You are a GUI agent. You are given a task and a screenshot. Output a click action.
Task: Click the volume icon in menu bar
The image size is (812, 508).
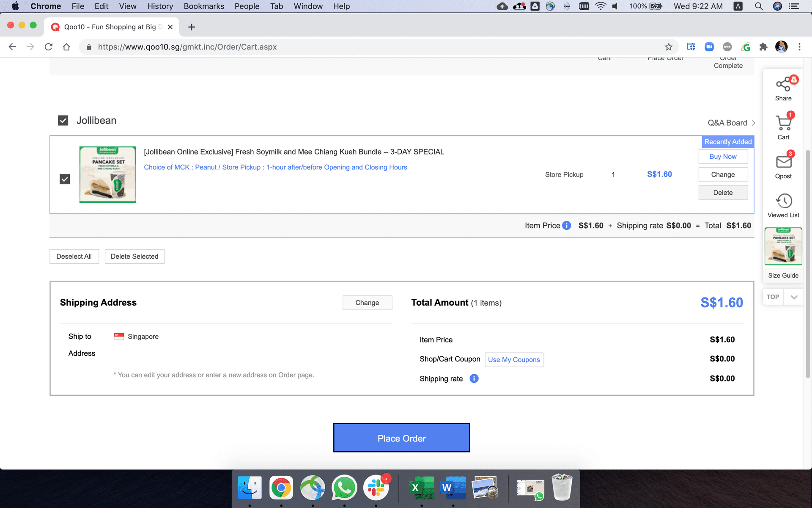[x=615, y=6]
